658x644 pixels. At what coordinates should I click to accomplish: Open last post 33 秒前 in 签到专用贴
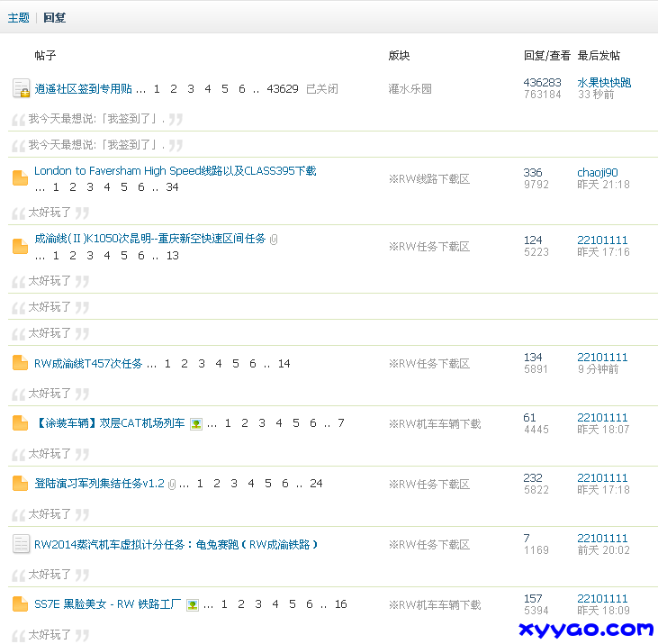tap(596, 95)
